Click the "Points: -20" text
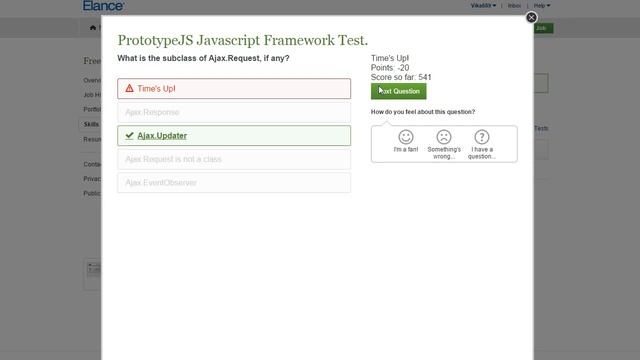640x360 pixels. (390, 68)
